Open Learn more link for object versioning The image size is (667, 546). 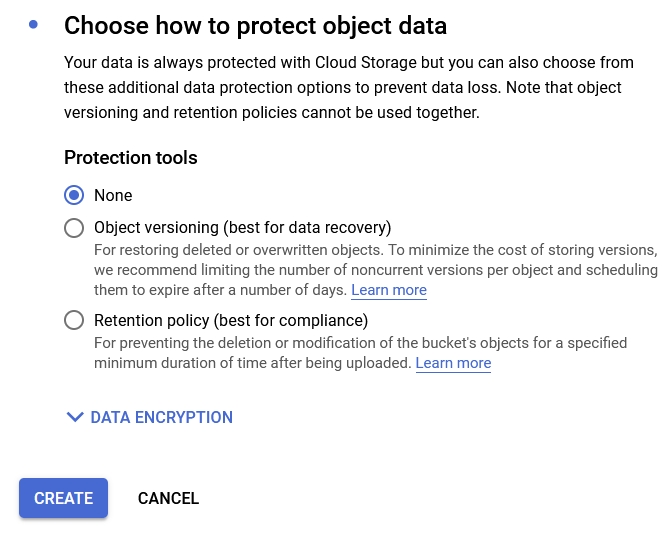389,290
